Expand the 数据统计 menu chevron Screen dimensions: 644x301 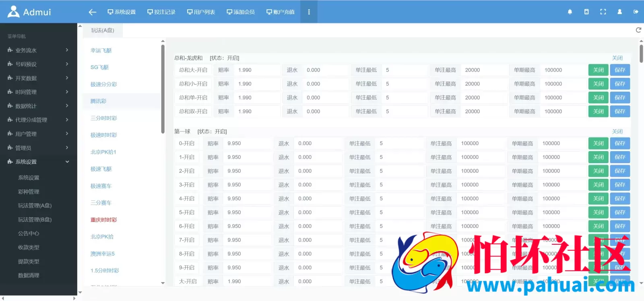(x=67, y=106)
